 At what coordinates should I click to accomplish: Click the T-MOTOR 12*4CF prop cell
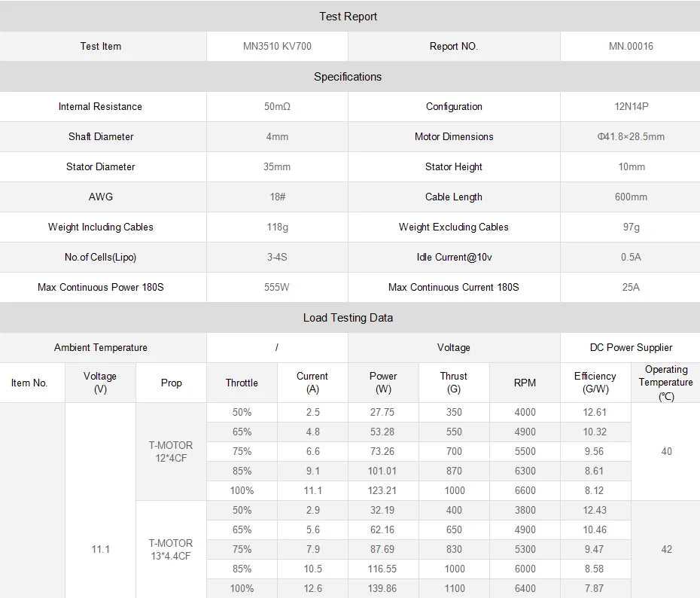pyautogui.click(x=171, y=451)
